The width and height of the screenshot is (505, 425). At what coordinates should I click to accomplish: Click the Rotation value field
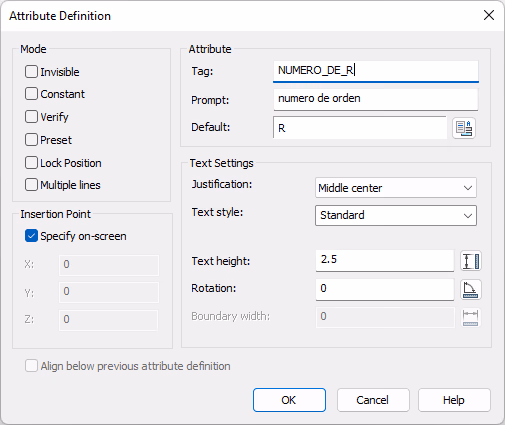(x=385, y=289)
